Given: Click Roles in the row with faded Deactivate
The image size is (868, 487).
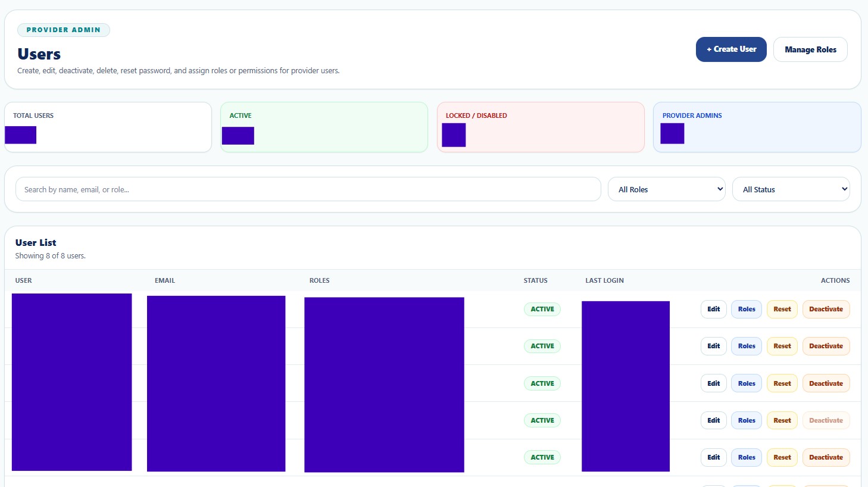Looking at the screenshot, I should click(747, 420).
